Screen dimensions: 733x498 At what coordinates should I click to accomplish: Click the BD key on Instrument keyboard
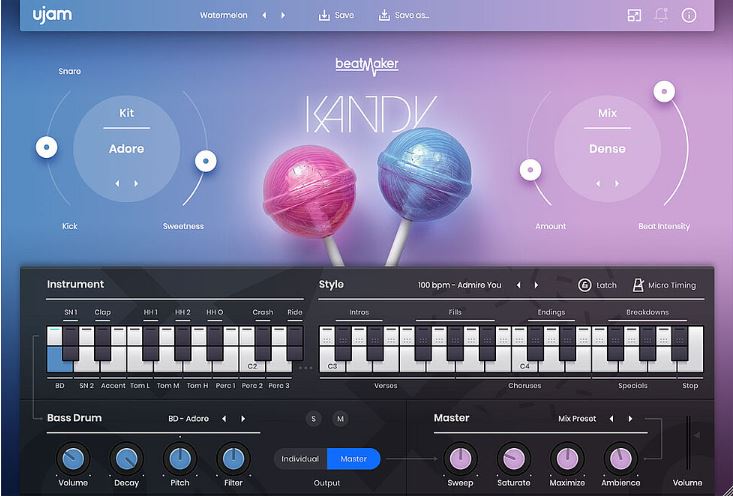(x=59, y=359)
